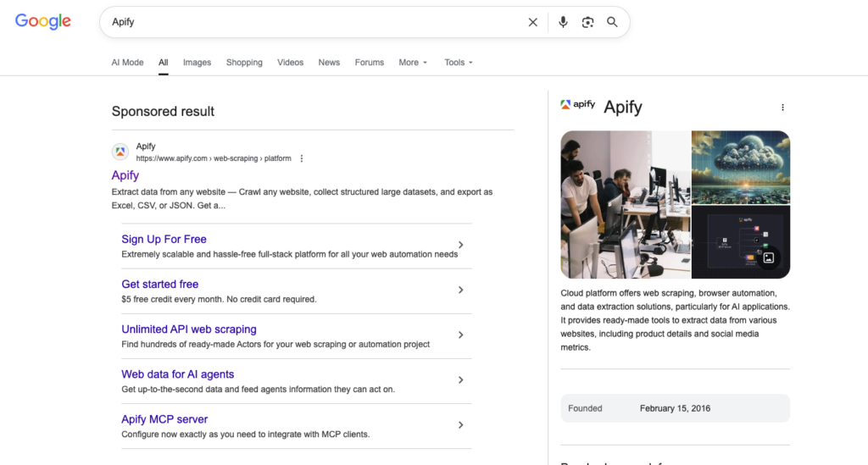Image resolution: width=868 pixels, height=465 pixels.
Task: Open the Shopping tab
Action: pos(244,63)
